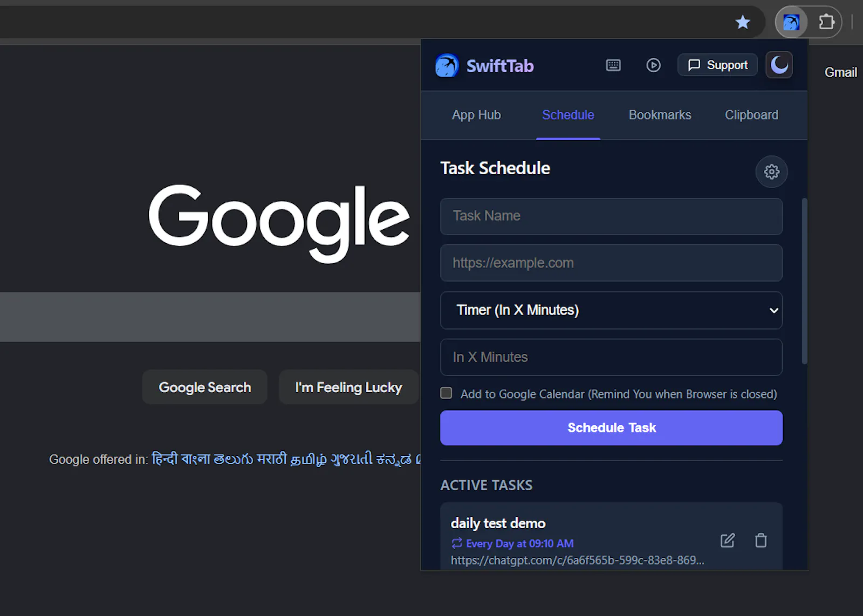Click the daily test demo task title
The image size is (863, 616).
[498, 523]
